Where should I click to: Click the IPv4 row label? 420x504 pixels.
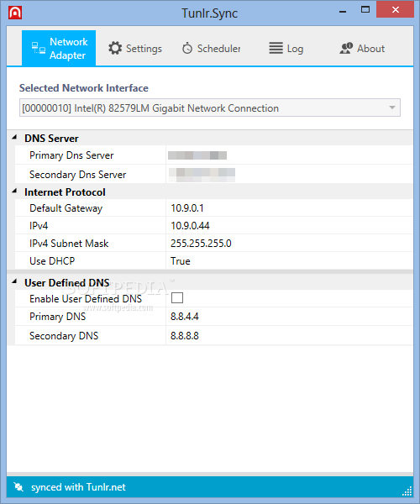39,226
